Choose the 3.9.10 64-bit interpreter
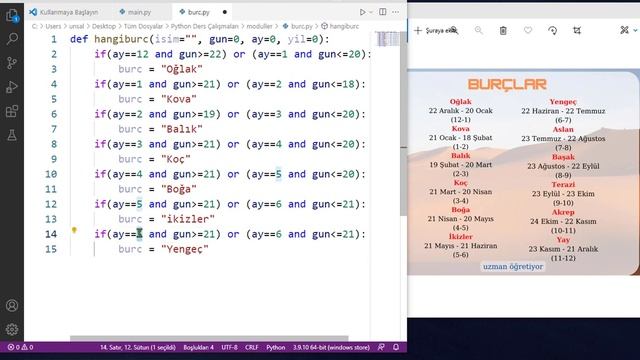Viewport: 640px width, 360px height. coord(331,347)
